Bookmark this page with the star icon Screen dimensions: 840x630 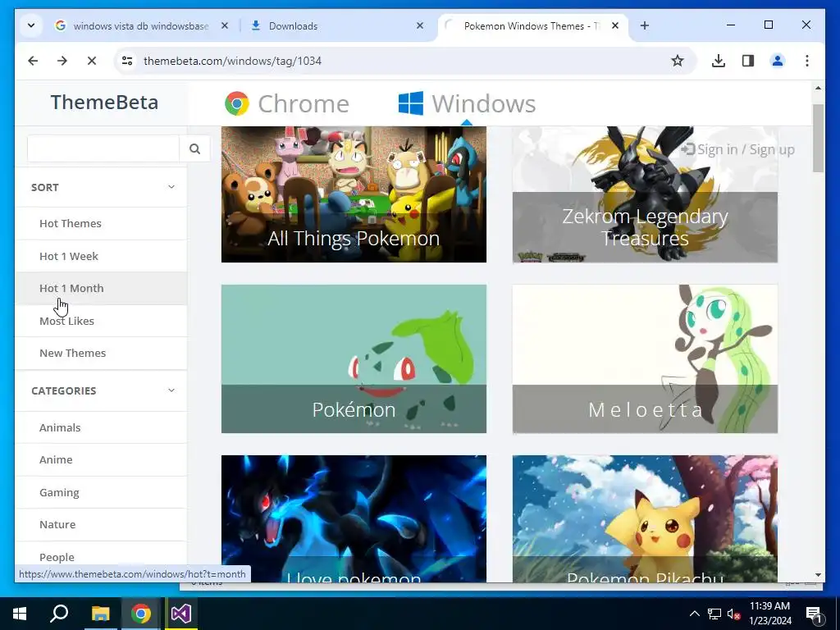pos(677,61)
